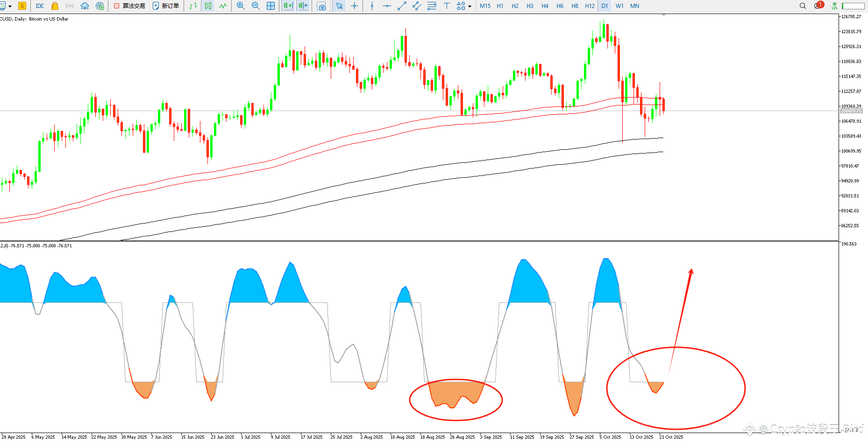The height and width of the screenshot is (441, 868).
Task: Click the 86252.55 price scale label
Action: (850, 226)
